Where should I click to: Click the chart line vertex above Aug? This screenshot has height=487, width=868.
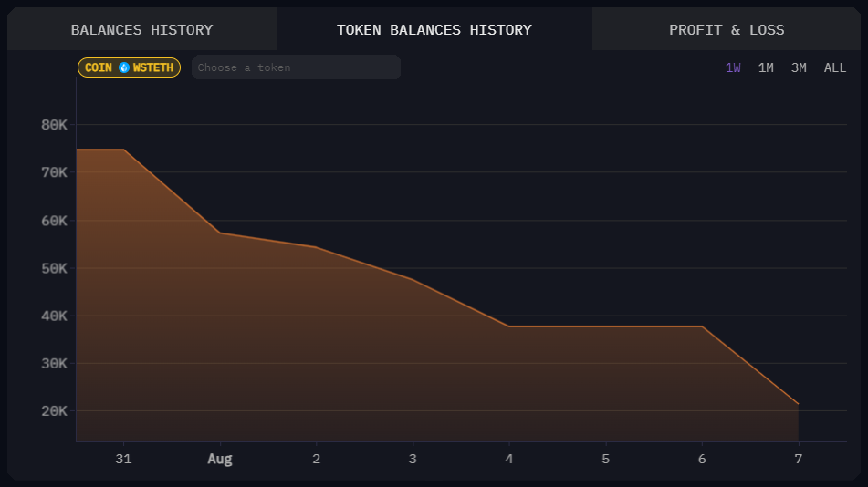220,233
